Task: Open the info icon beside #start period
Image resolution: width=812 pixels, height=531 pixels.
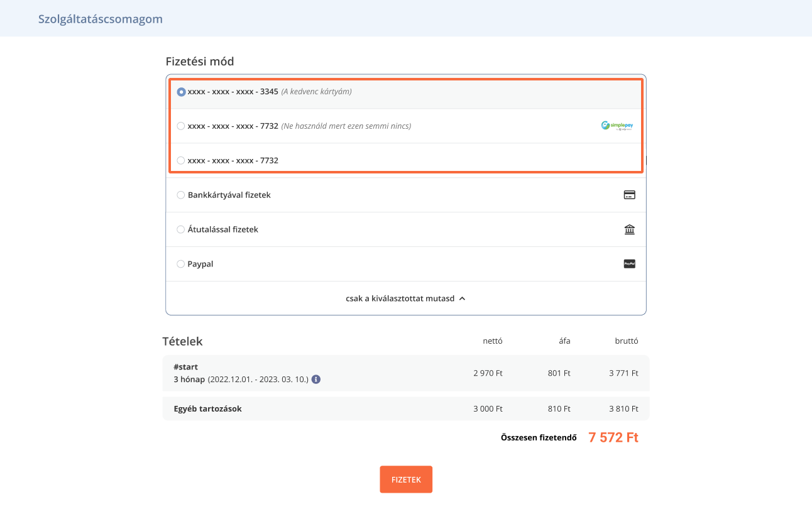Action: point(316,380)
